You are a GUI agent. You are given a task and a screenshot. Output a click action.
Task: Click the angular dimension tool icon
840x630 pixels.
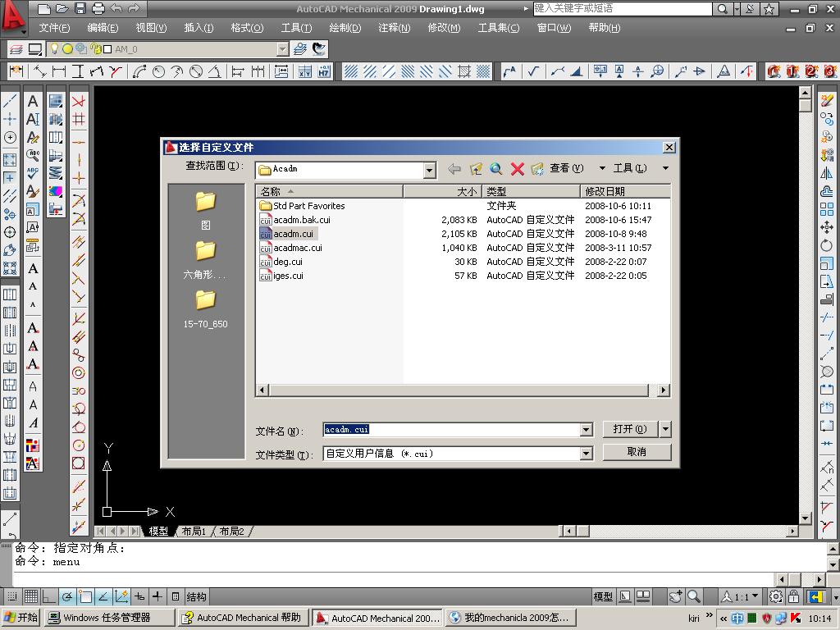click(214, 71)
